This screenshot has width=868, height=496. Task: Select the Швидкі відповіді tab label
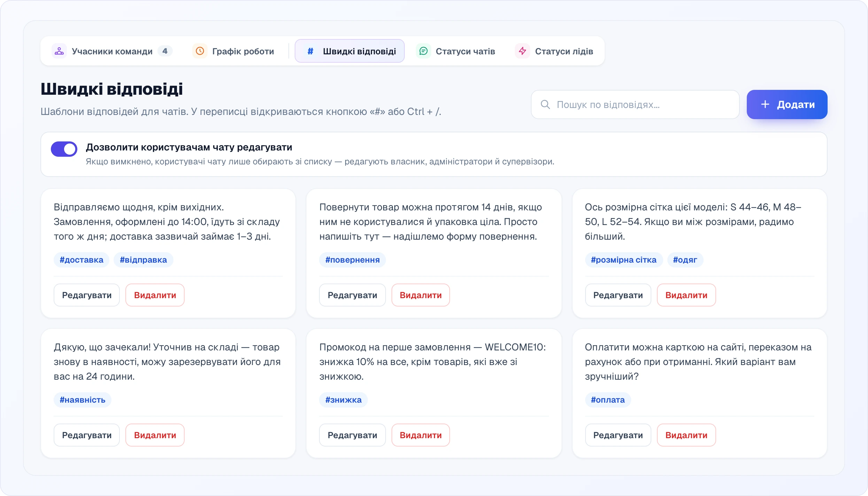[x=359, y=51]
